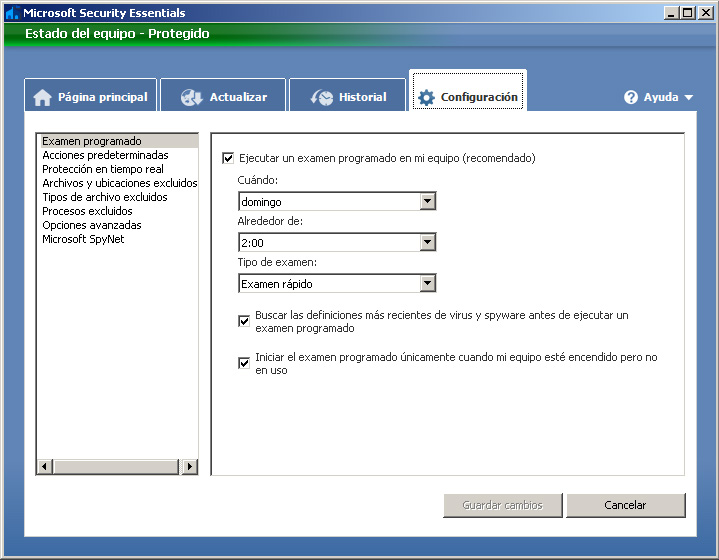Open Microsoft SpyNet settings
Image resolution: width=719 pixels, height=560 pixels.
click(x=83, y=239)
